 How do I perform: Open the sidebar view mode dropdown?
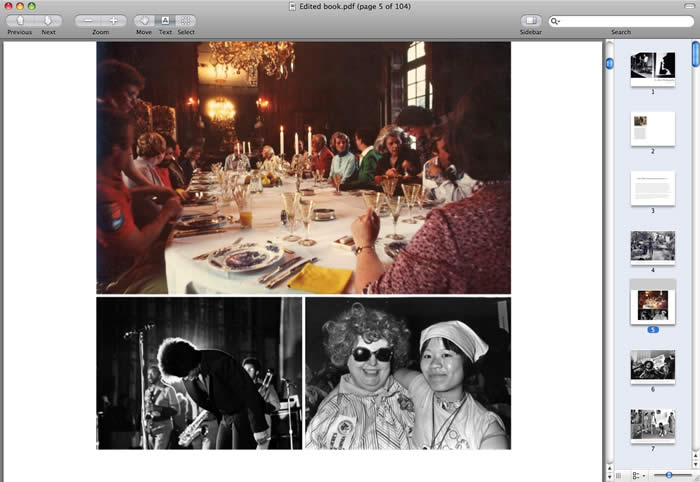pyautogui.click(x=636, y=475)
